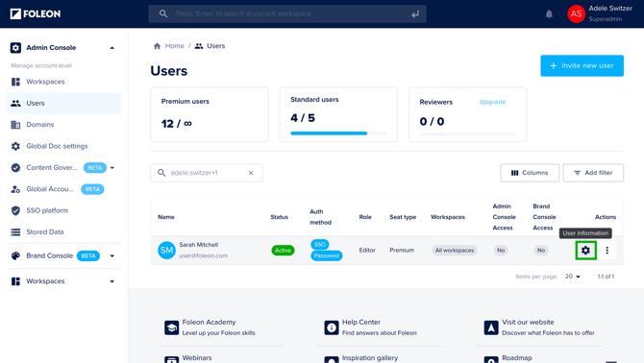The height and width of the screenshot is (363, 644).
Task: Click the Users breadcrumb
Action: click(x=210, y=46)
